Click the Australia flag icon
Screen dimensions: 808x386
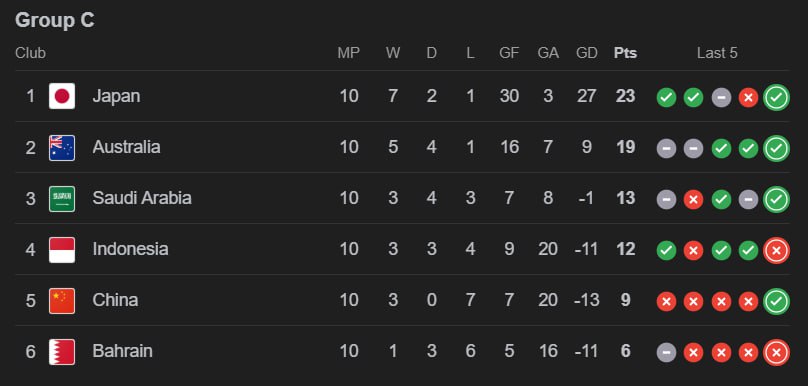(62, 147)
